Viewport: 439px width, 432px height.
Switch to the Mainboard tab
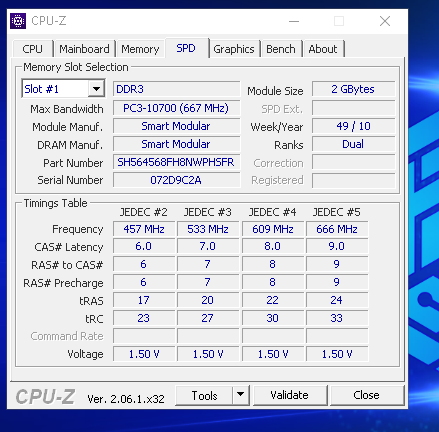tap(84, 49)
